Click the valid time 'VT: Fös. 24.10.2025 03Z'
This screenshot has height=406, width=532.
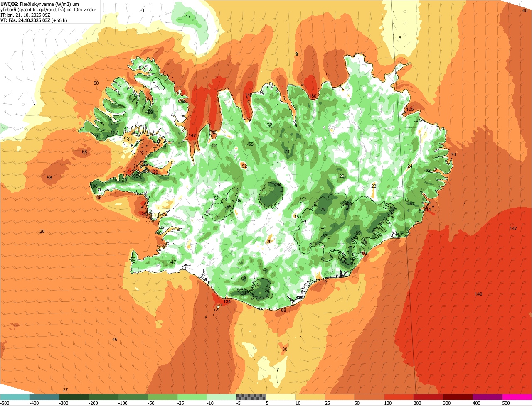(25, 20)
